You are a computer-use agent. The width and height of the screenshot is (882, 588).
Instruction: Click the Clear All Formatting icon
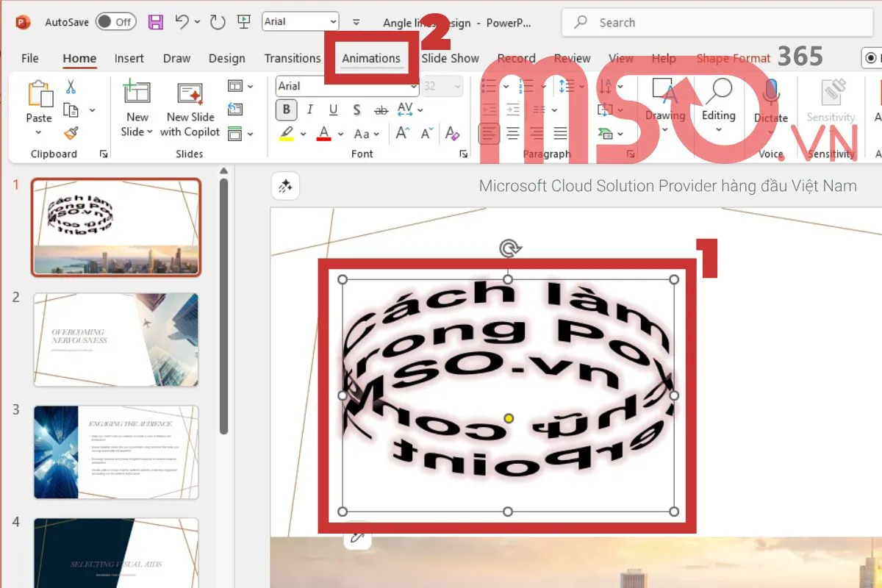coord(453,134)
